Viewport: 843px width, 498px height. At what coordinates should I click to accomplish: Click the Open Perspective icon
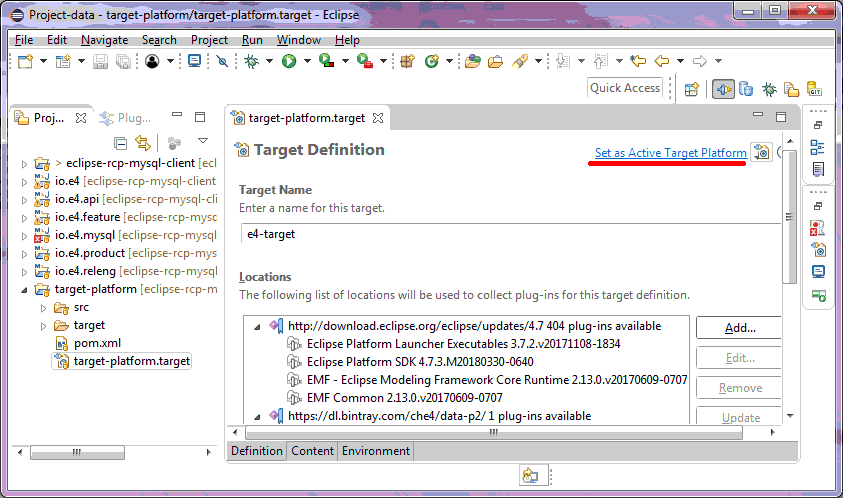point(691,89)
